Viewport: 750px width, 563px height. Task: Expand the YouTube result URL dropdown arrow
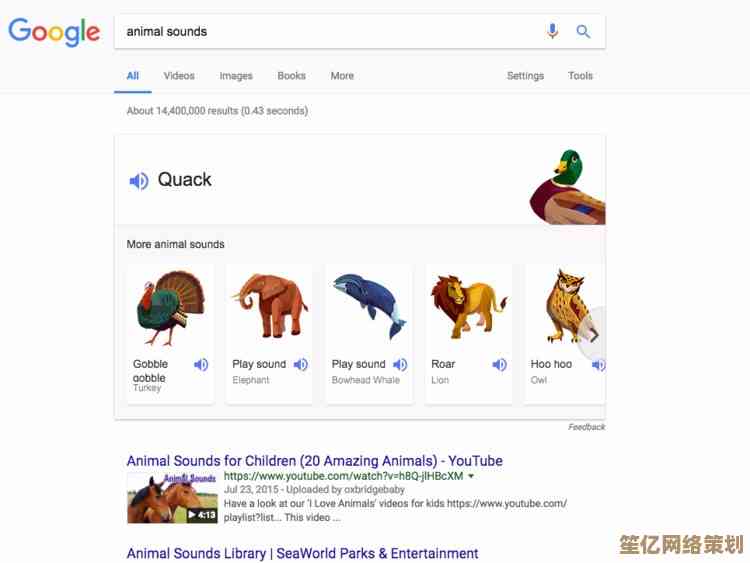471,477
